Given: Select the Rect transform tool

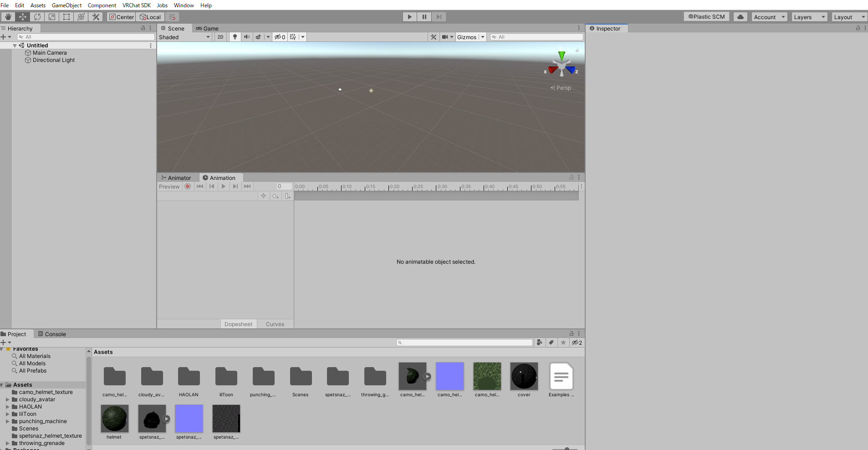Looking at the screenshot, I should [66, 17].
